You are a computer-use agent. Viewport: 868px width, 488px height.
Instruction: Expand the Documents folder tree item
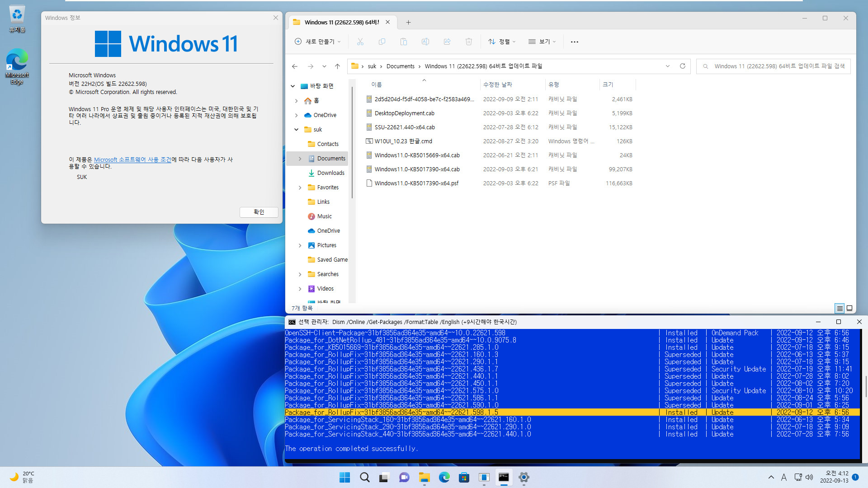(301, 158)
